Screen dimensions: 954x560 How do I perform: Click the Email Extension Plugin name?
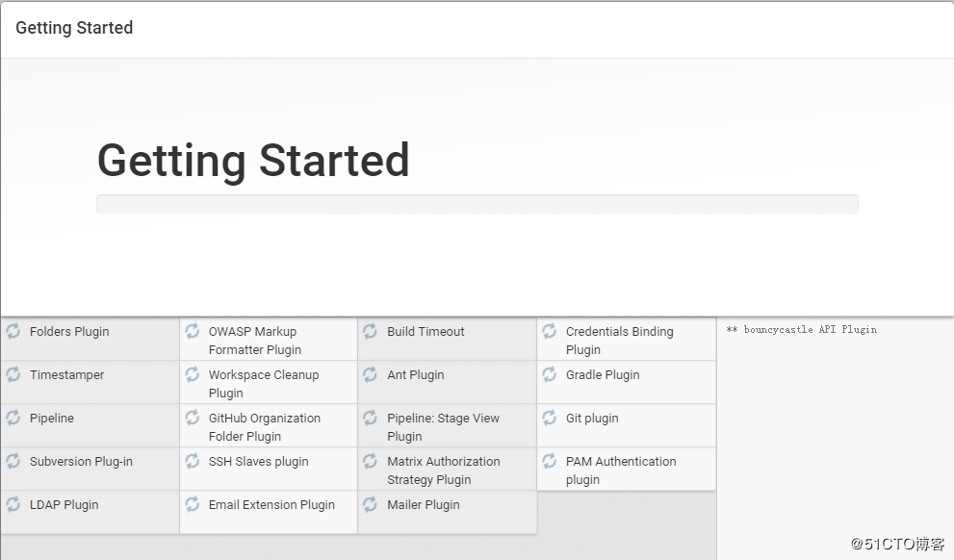[271, 504]
